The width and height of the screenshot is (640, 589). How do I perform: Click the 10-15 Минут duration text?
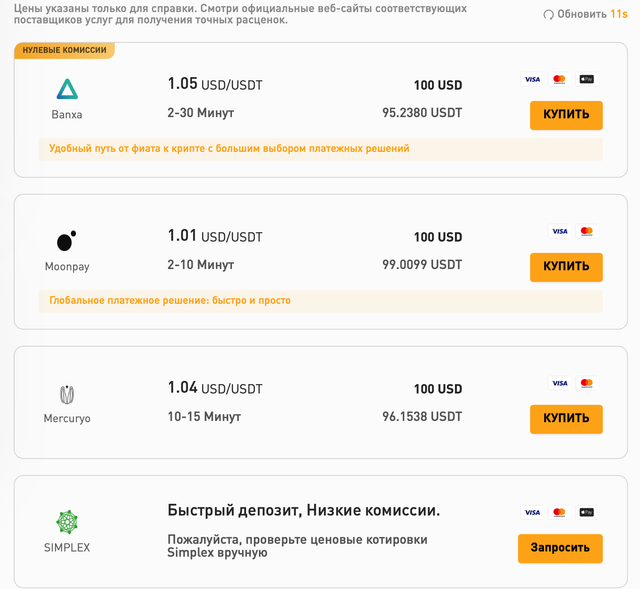click(204, 416)
